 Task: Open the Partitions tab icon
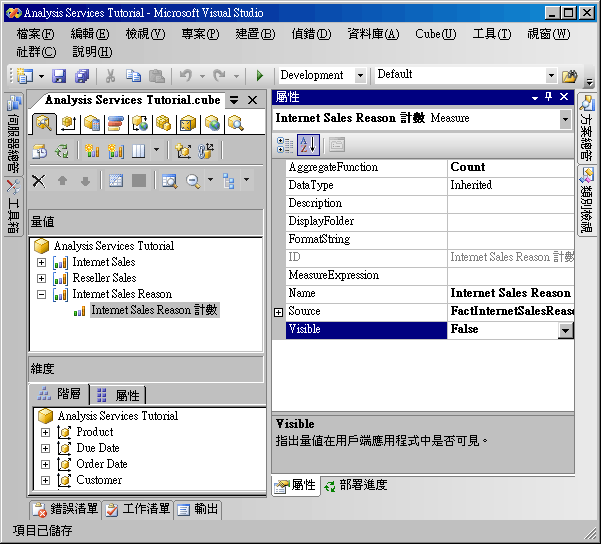164,123
